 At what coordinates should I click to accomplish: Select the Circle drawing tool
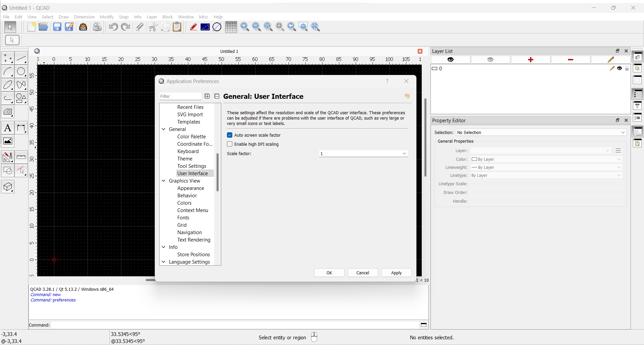point(21,71)
